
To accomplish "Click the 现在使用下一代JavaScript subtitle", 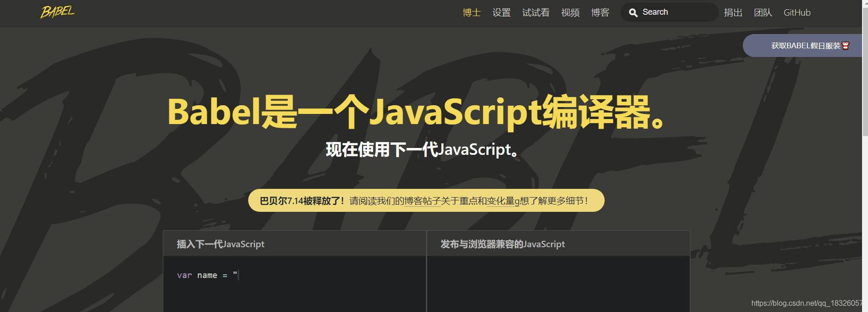I will tap(422, 150).
